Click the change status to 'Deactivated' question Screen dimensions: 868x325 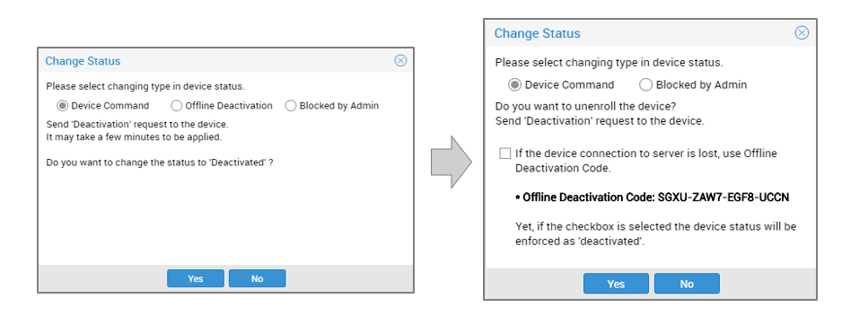tap(160, 163)
